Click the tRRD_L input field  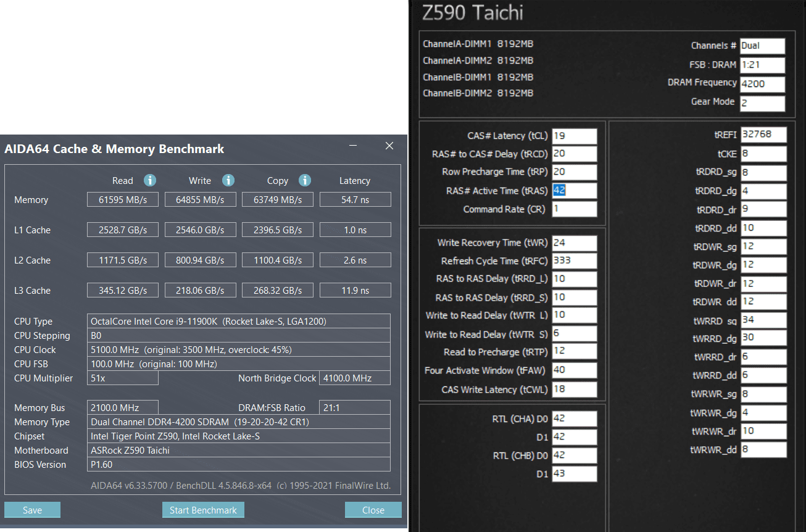[575, 279]
